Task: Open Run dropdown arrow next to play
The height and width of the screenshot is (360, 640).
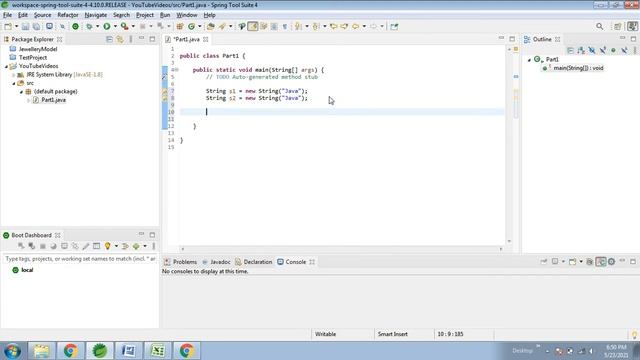Action: click(x=115, y=27)
